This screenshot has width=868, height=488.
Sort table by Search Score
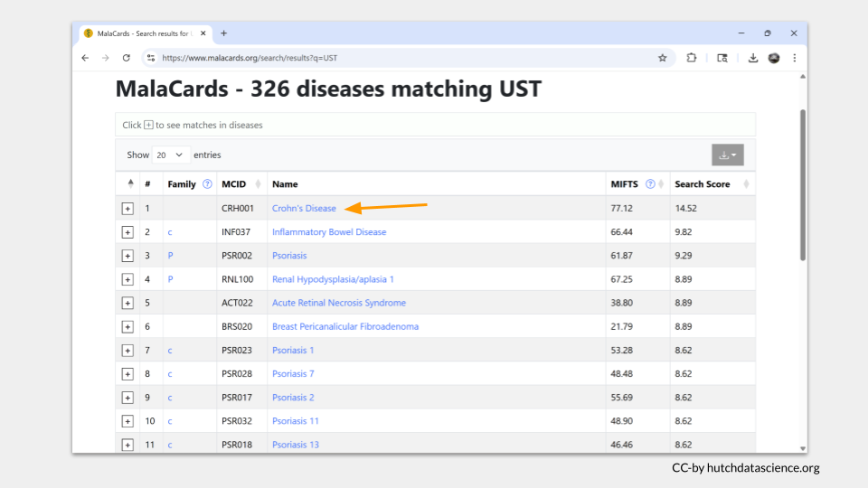(x=746, y=184)
